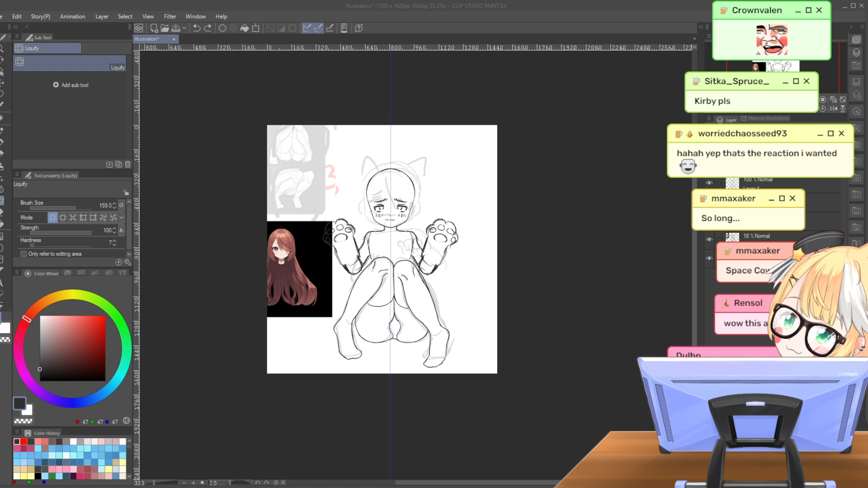Toggle visibility of the 18% Normal layer
868x488 pixels.
tap(709, 239)
